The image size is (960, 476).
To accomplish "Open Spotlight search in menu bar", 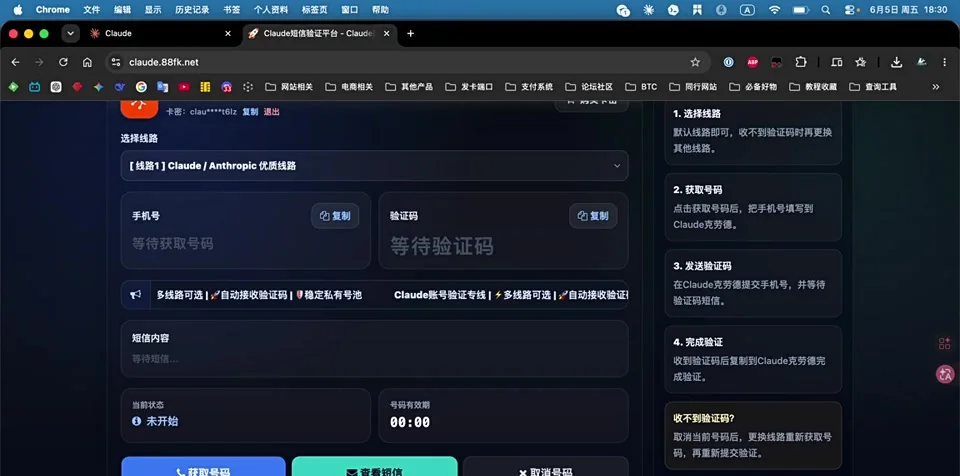I will coord(826,10).
